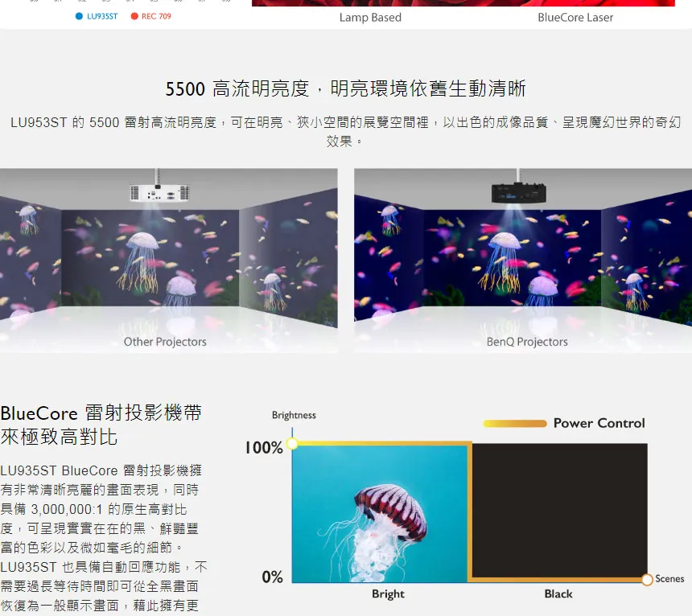Click the yellow Power Control legend line
692x616 pixels.
point(515,424)
